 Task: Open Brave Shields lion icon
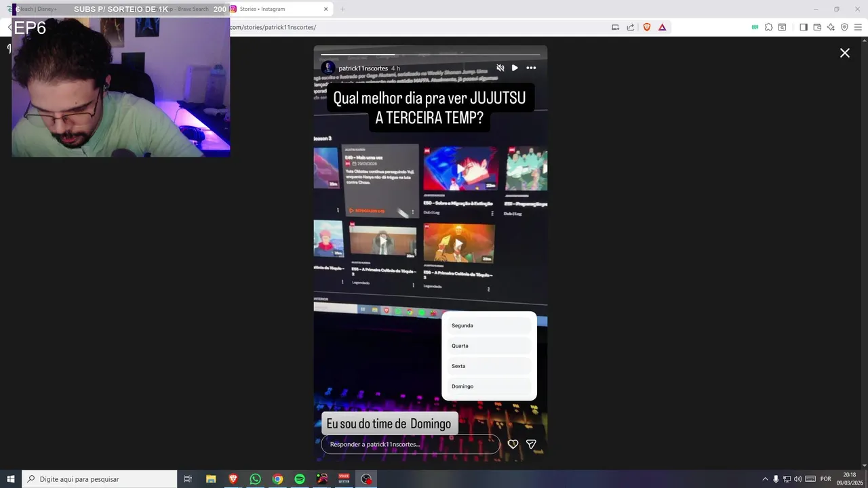pyautogui.click(x=647, y=27)
